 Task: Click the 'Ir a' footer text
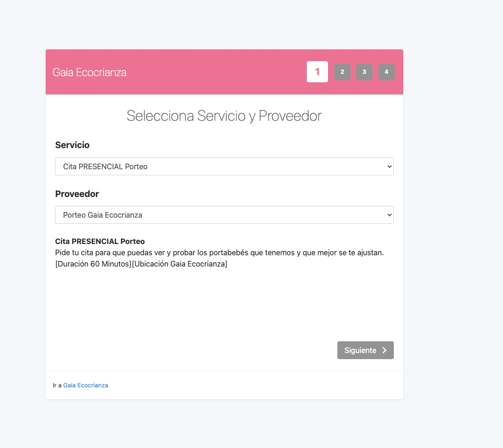pos(57,385)
